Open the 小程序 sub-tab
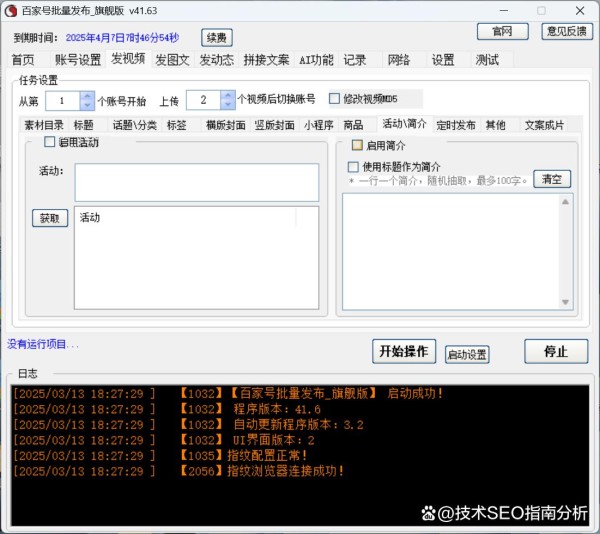The height and width of the screenshot is (534, 600). [319, 125]
